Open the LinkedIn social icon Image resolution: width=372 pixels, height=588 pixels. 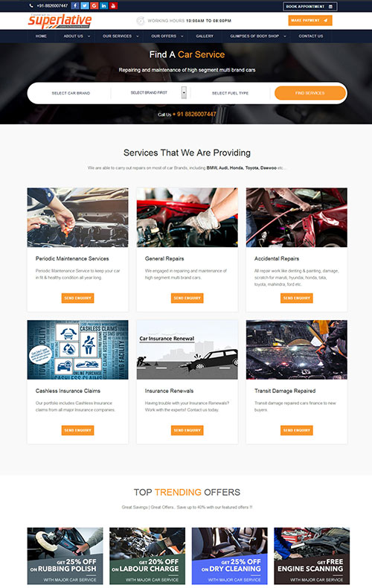pos(104,6)
